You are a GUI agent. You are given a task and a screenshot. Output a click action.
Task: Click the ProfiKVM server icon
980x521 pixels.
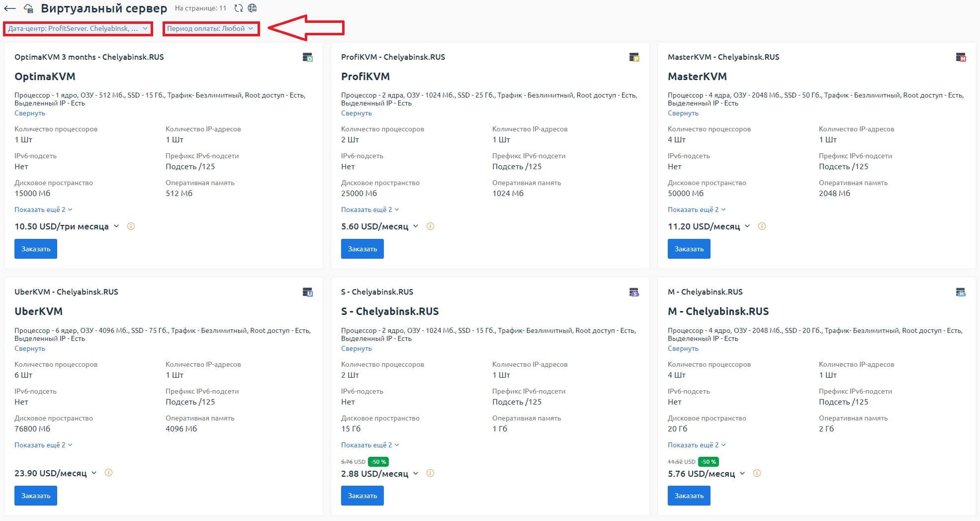click(634, 57)
